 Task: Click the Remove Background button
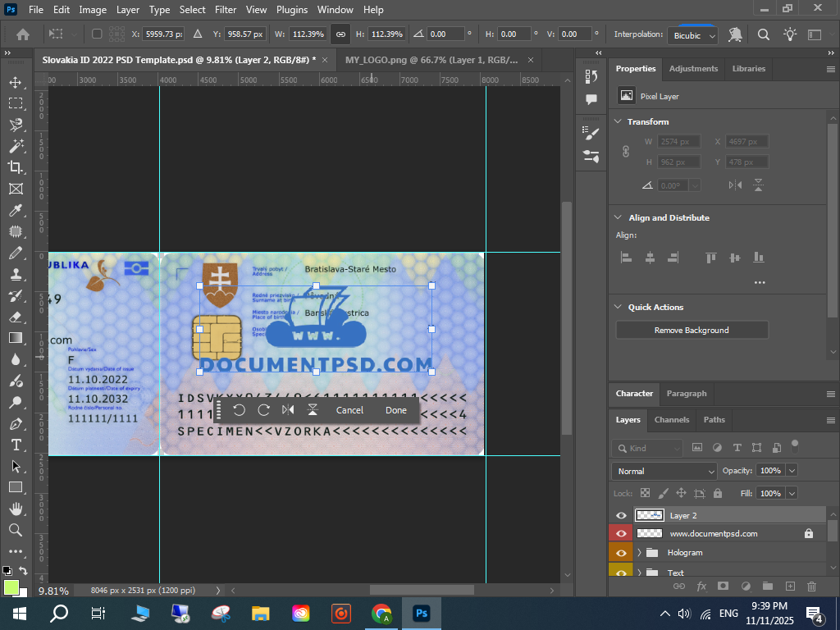coord(692,330)
